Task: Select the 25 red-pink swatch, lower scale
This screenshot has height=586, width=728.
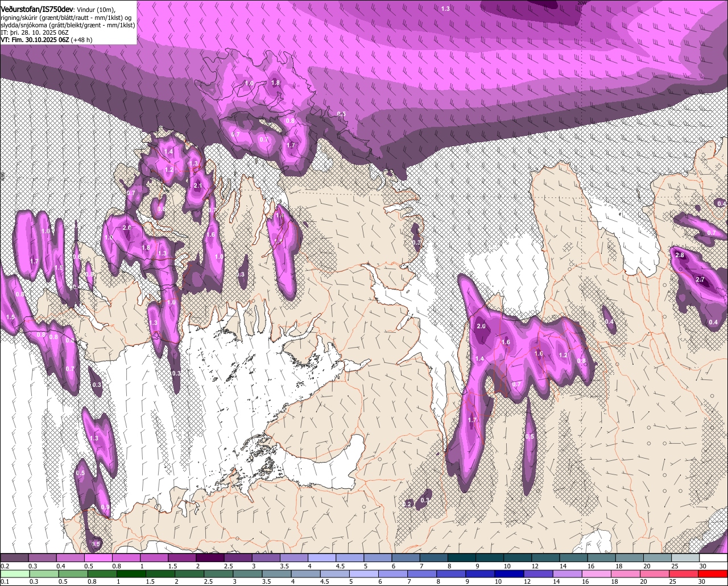Action: tap(684, 574)
